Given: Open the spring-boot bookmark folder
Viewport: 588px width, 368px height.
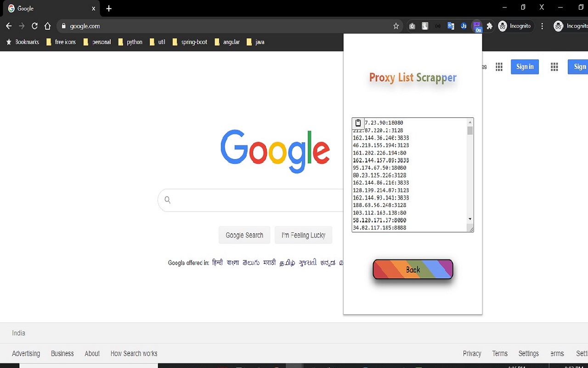Looking at the screenshot, I should pos(190,42).
